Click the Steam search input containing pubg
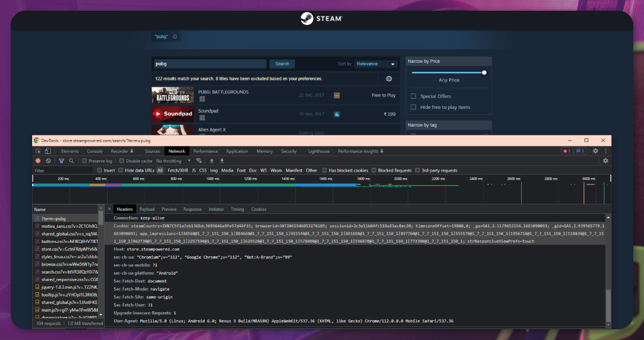 (x=209, y=64)
